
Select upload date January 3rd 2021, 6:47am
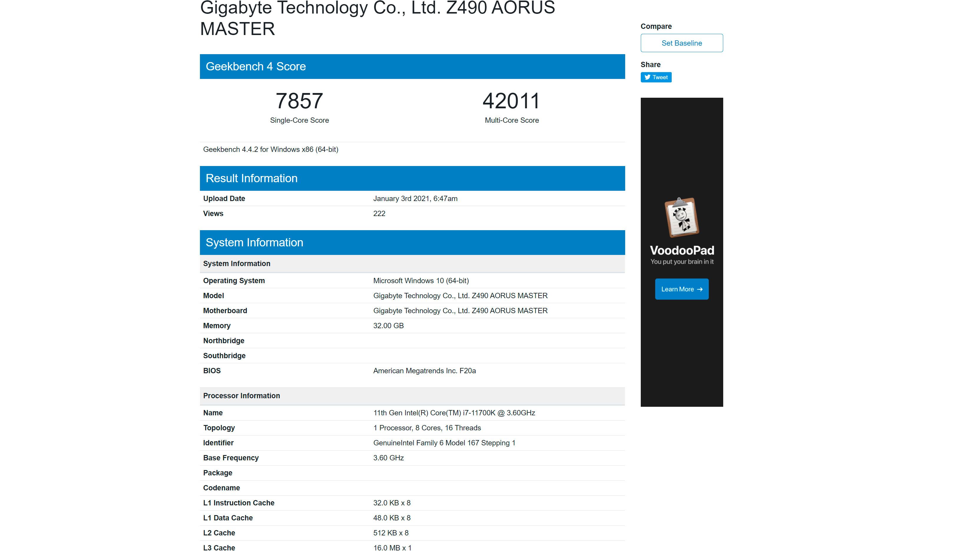click(x=415, y=198)
